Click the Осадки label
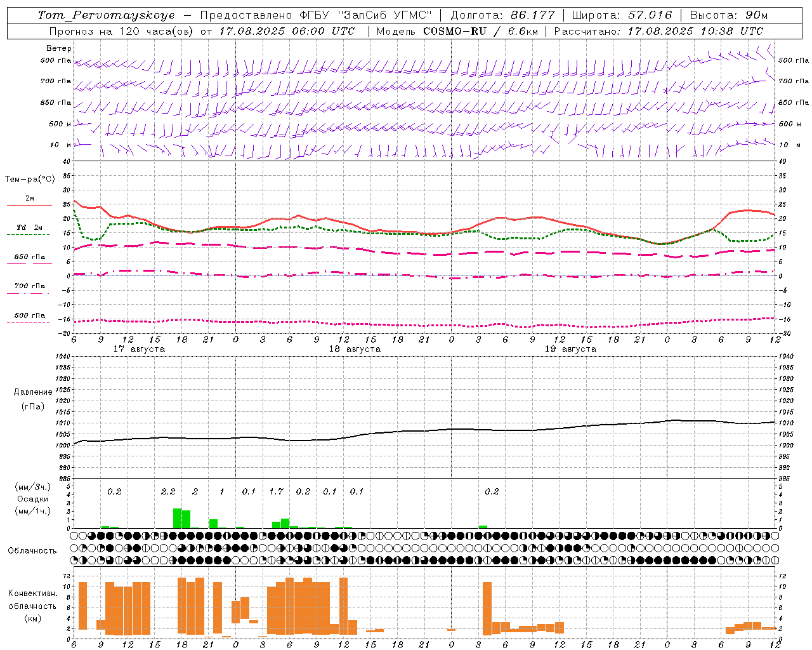Screen dimensions: 812x650 point(32,499)
